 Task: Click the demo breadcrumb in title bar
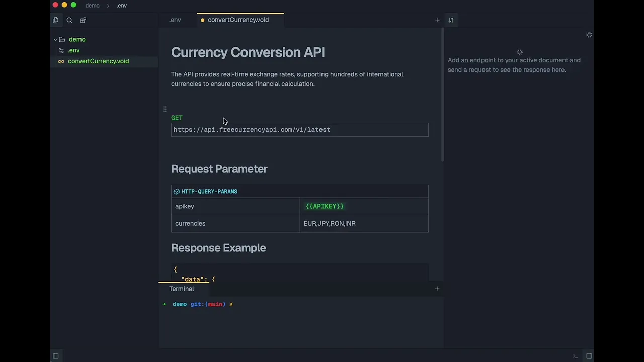[92, 6]
